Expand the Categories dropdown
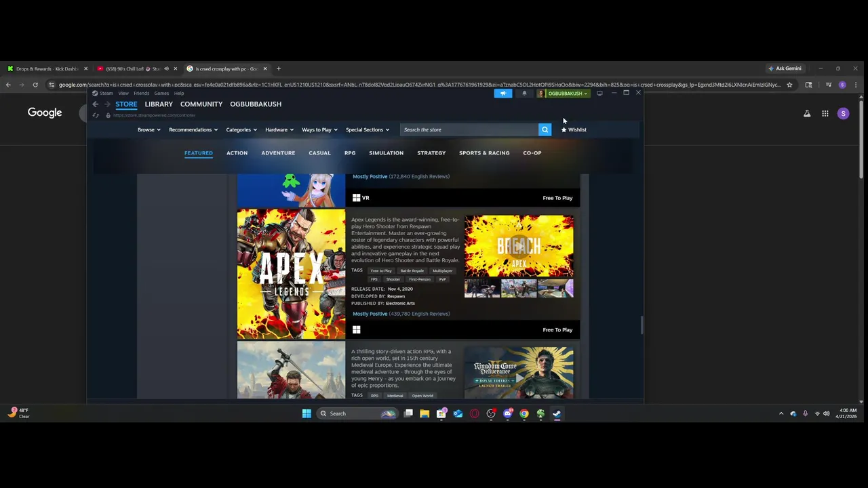Viewport: 868px width, 488px height. pyautogui.click(x=241, y=129)
